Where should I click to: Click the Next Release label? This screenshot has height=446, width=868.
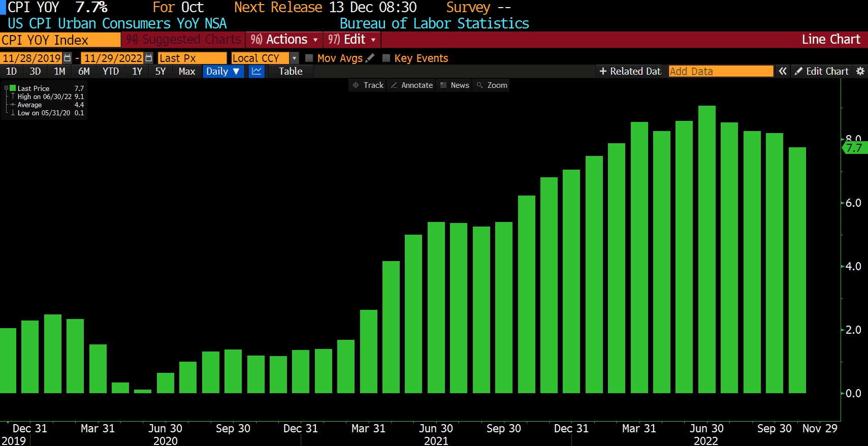click(x=278, y=8)
